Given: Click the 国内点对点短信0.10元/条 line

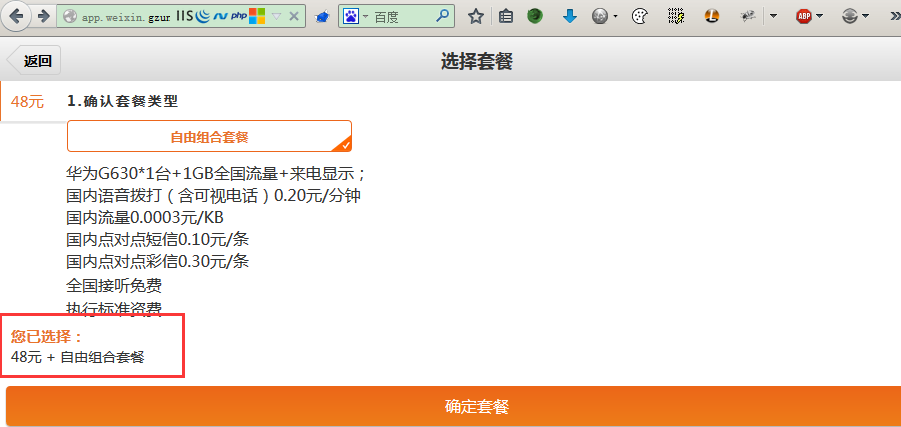Looking at the screenshot, I should (157, 240).
